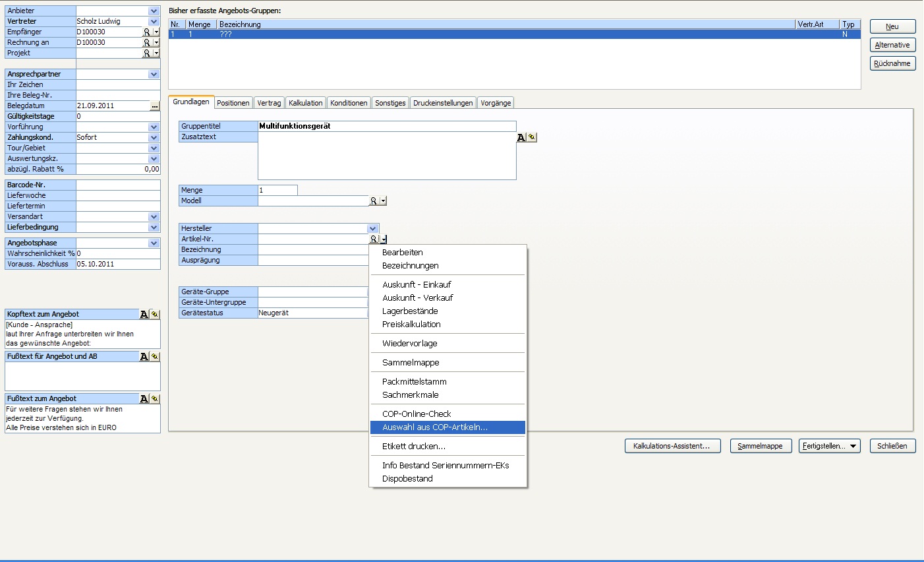Click the Schließen button
The image size is (924, 562).
(892, 446)
